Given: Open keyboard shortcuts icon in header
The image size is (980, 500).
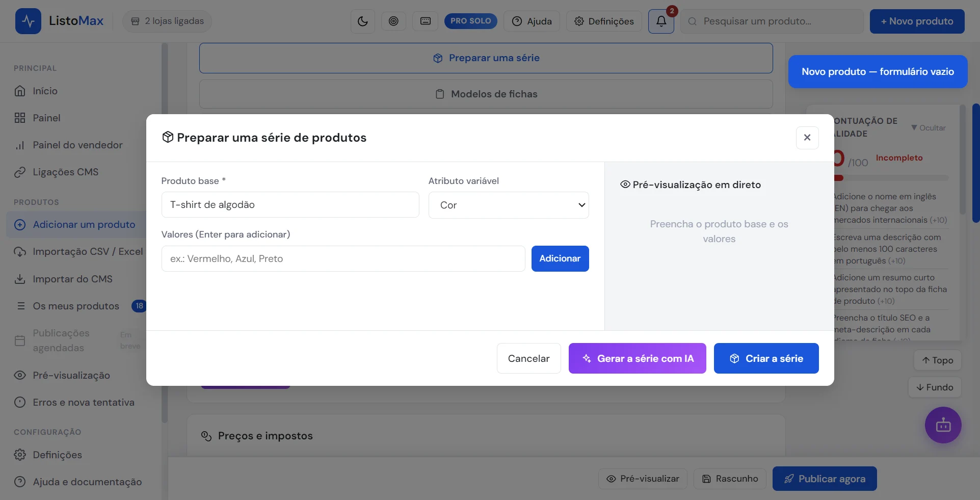Looking at the screenshot, I should [x=426, y=21].
